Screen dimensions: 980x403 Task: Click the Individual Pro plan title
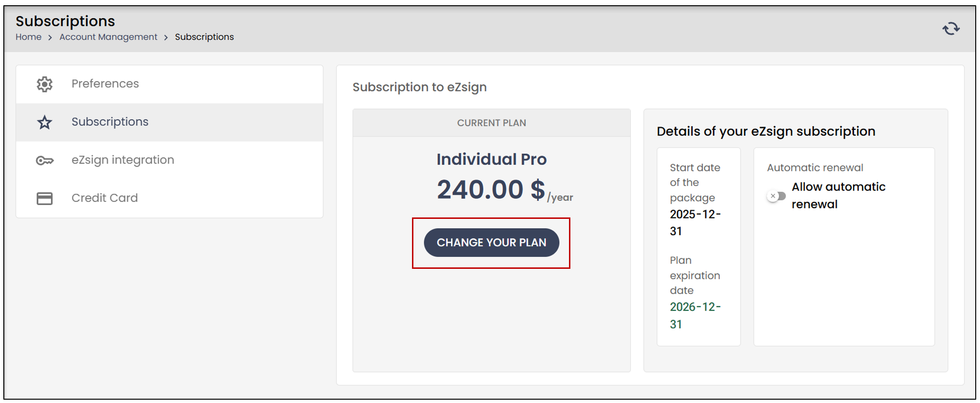[x=491, y=159]
